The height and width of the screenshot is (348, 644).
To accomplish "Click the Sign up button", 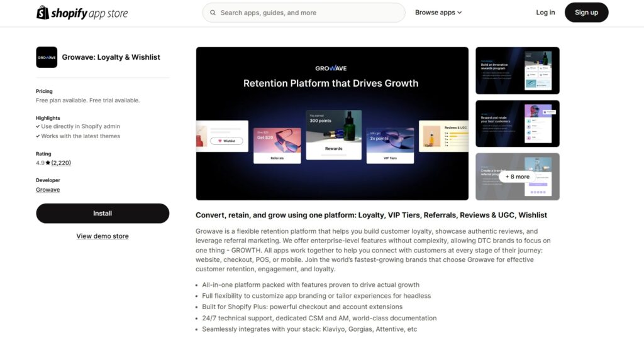I will [586, 13].
